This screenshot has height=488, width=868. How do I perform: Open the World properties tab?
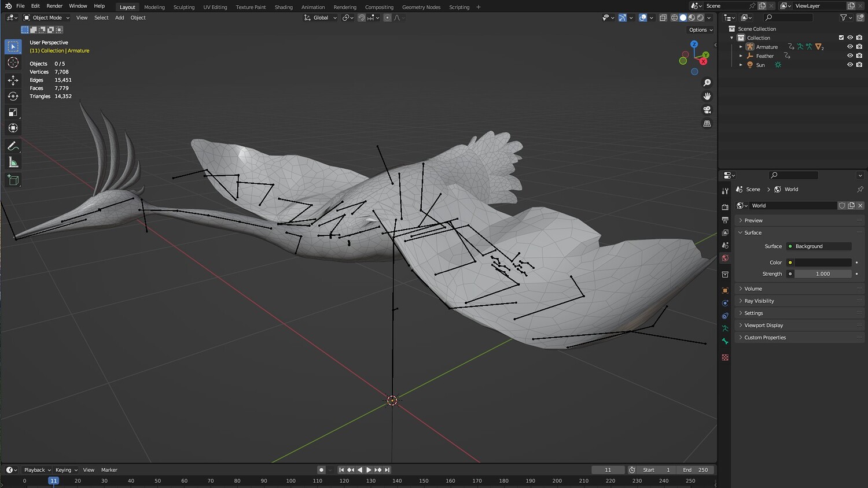click(x=725, y=258)
